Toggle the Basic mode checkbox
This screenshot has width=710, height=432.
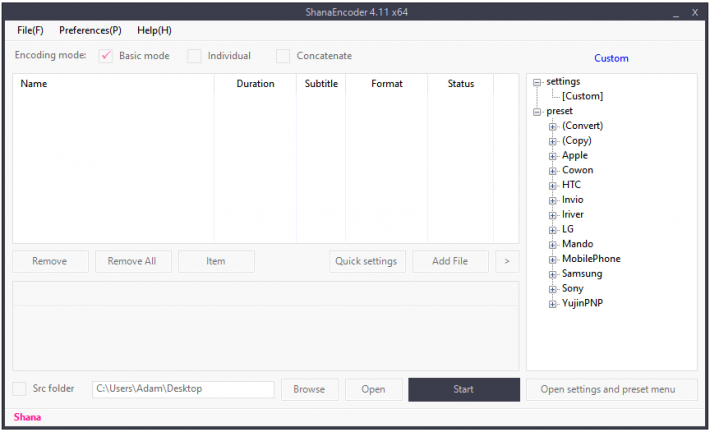(x=106, y=56)
